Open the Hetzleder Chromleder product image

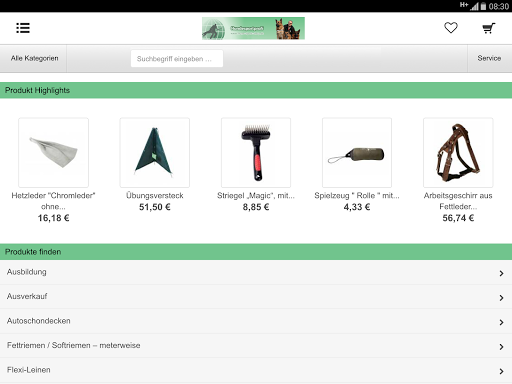[53, 152]
